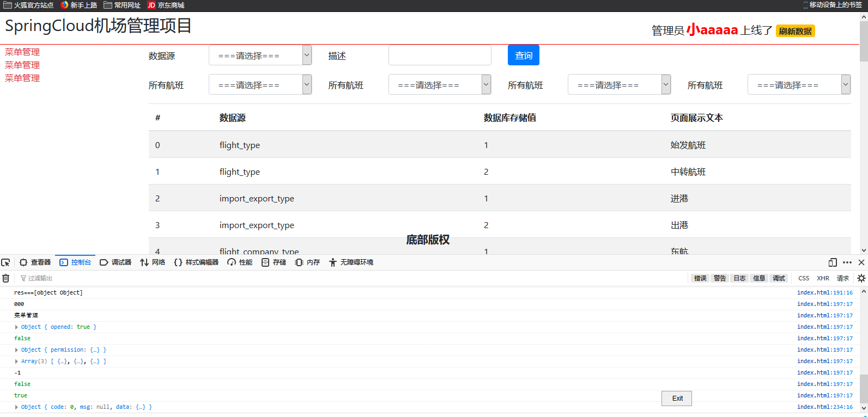This screenshot has width=868, height=417.
Task: Open index.html:191:16 source link
Action: pos(825,293)
